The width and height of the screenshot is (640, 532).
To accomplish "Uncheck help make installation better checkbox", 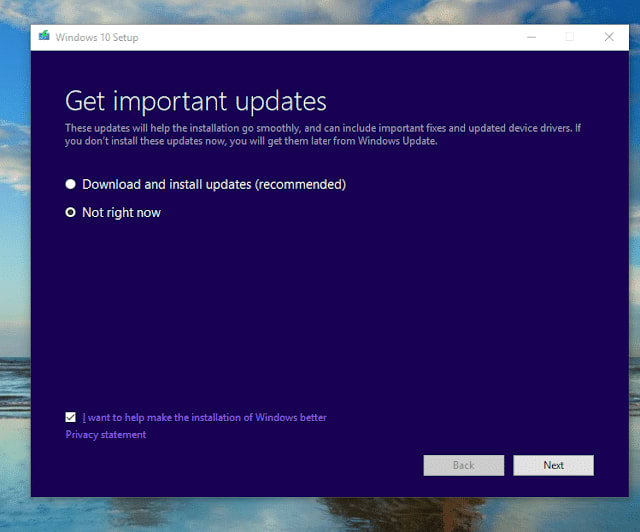I will point(70,417).
